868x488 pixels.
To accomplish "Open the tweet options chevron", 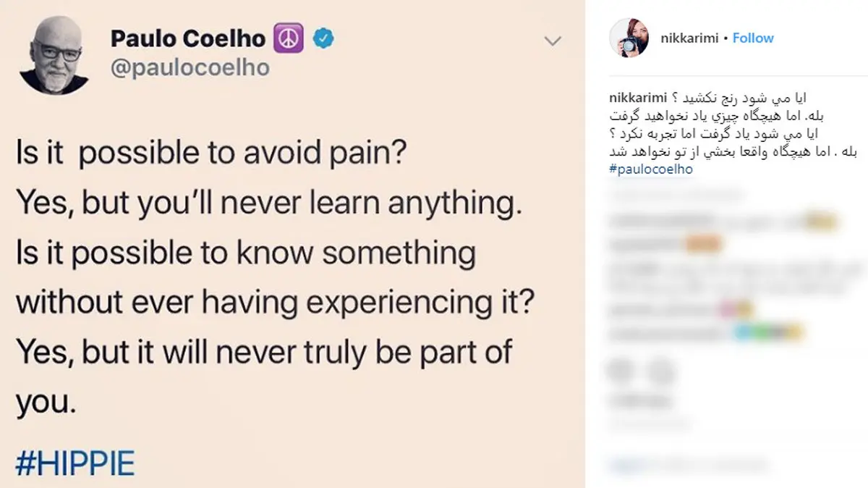I will [x=553, y=41].
